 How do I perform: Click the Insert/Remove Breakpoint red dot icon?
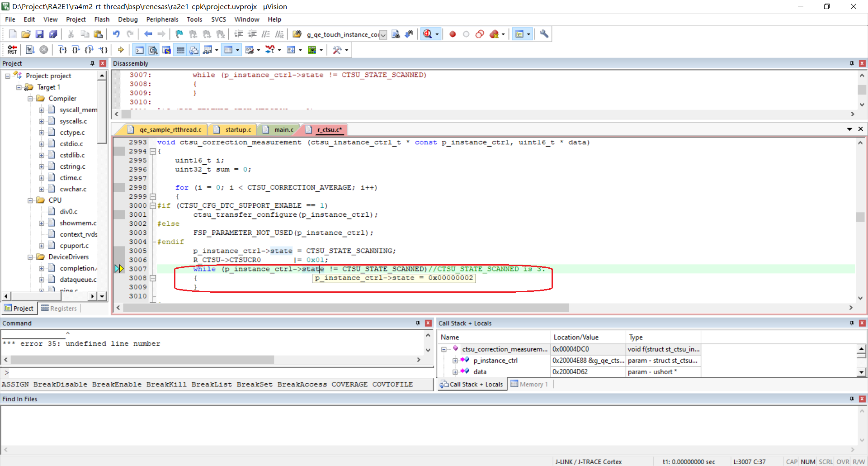click(x=453, y=34)
